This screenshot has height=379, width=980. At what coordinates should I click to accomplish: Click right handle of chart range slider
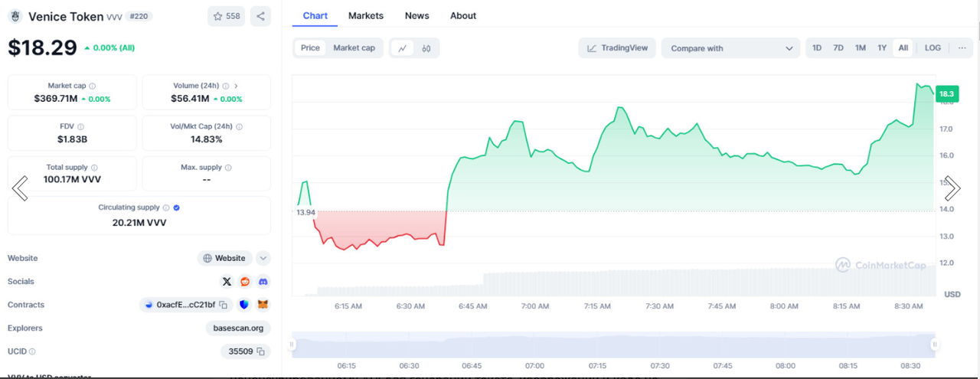point(934,345)
